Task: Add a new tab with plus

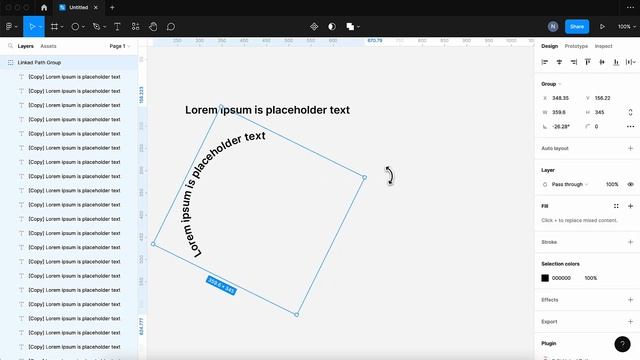Action: (112, 7)
